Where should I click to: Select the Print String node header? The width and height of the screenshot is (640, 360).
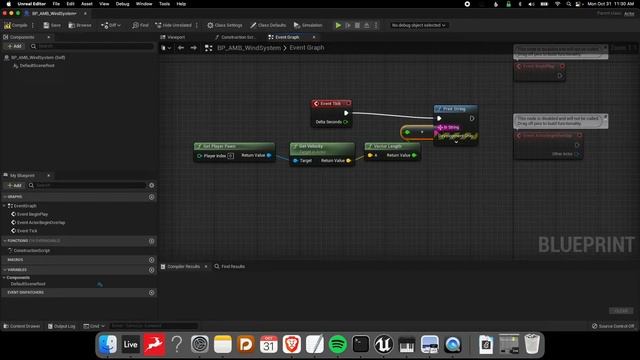click(456, 109)
